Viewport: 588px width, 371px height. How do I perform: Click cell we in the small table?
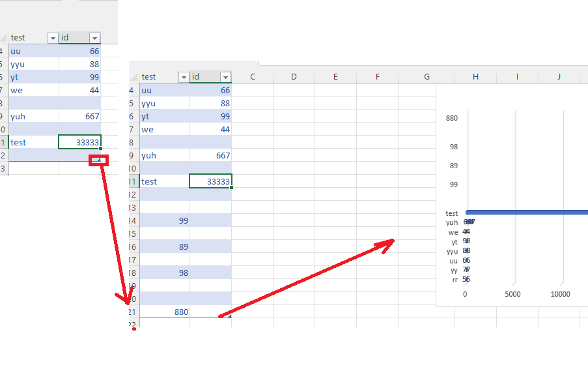click(x=34, y=91)
